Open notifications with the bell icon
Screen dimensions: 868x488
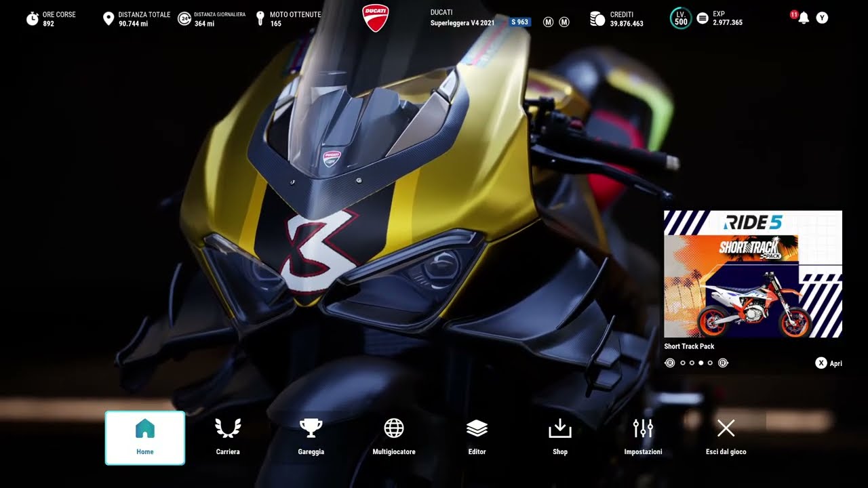[804, 18]
